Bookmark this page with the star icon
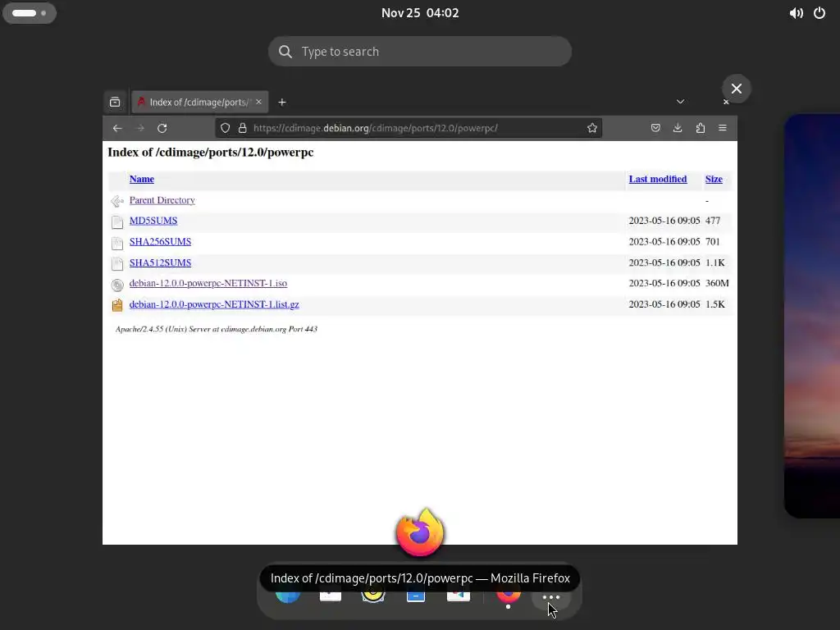 coord(592,128)
